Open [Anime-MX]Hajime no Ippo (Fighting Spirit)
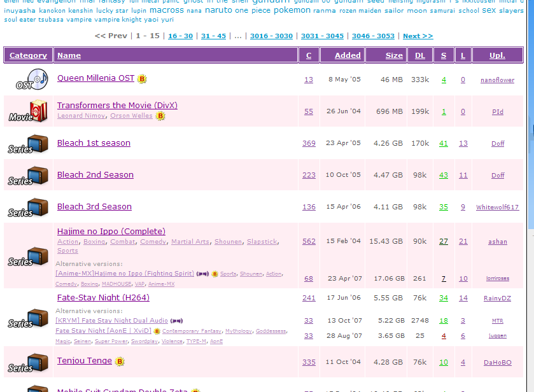534x392 pixels. 125,274
